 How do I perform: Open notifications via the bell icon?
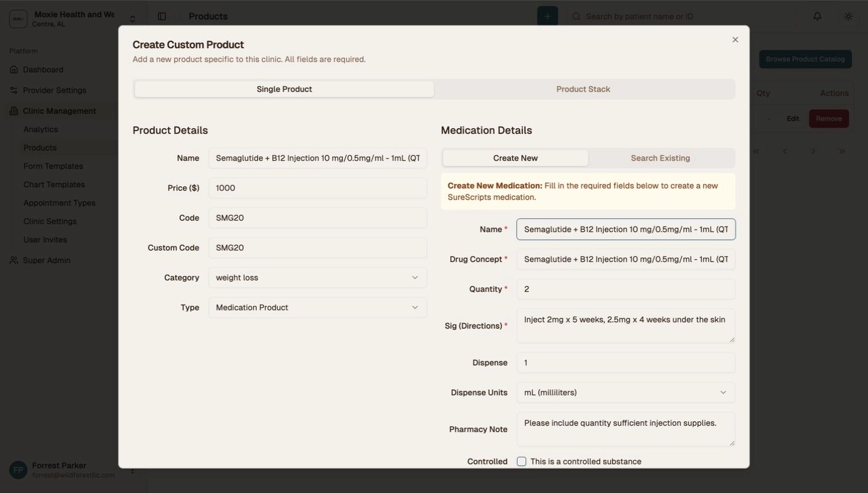tap(817, 16)
